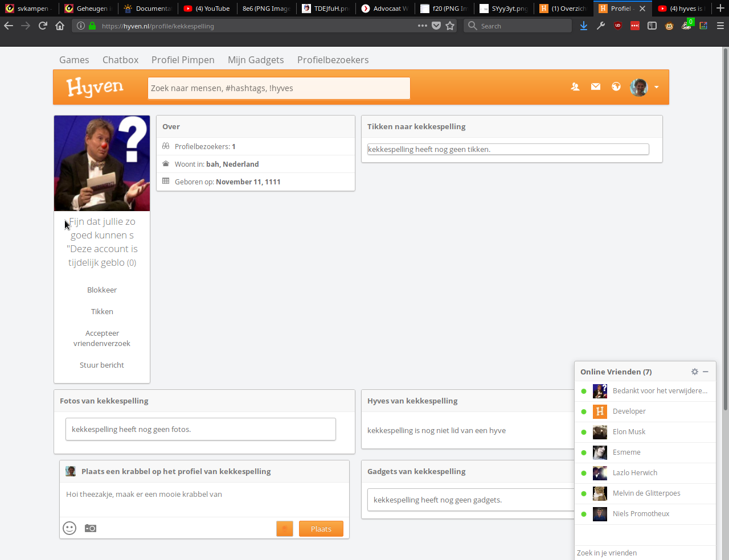The width and height of the screenshot is (729, 560).
Task: Open the page actions three-dots menu
Action: (422, 26)
